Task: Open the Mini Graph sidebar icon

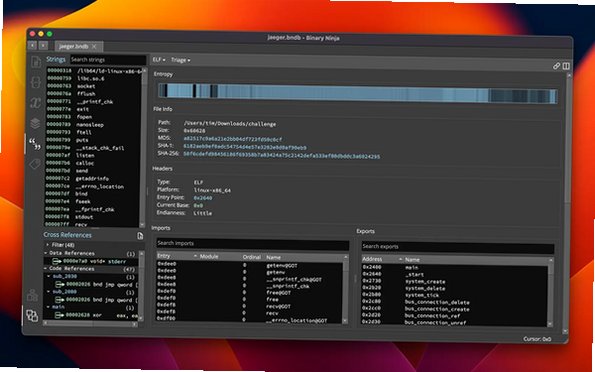Action: (x=33, y=295)
